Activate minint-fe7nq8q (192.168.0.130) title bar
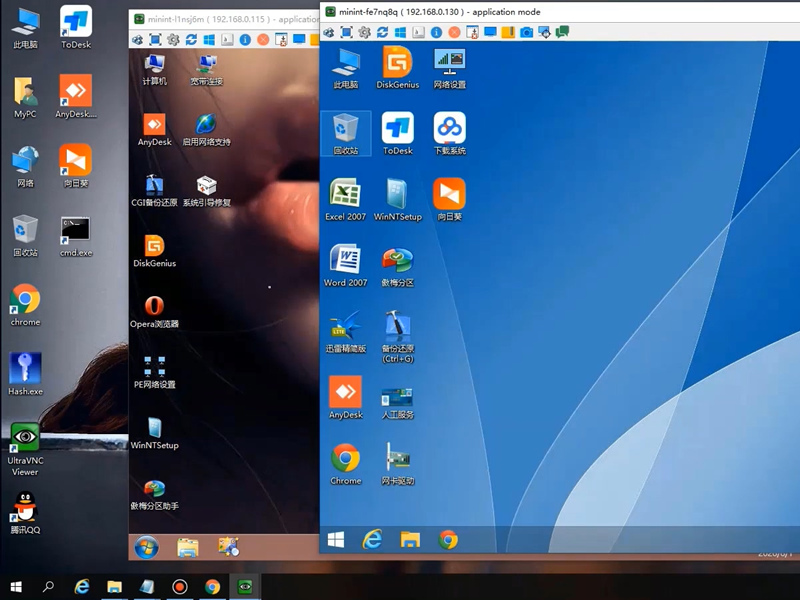The image size is (800, 600). pos(560,12)
